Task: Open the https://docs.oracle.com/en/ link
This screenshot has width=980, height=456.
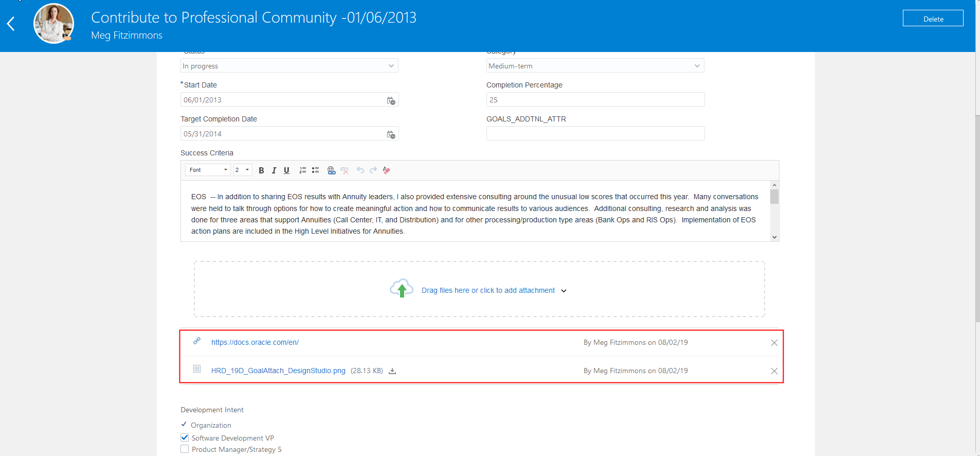Action: coord(255,342)
